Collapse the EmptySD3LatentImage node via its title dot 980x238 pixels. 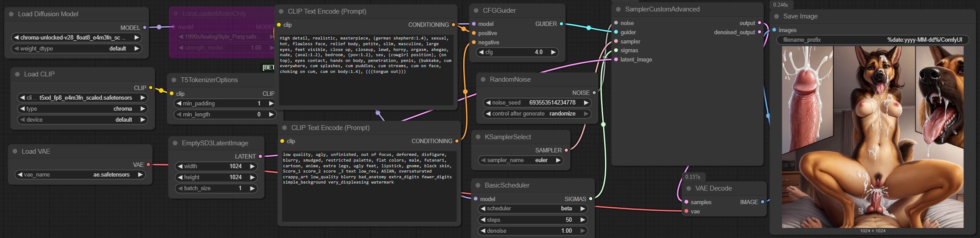pos(175,143)
